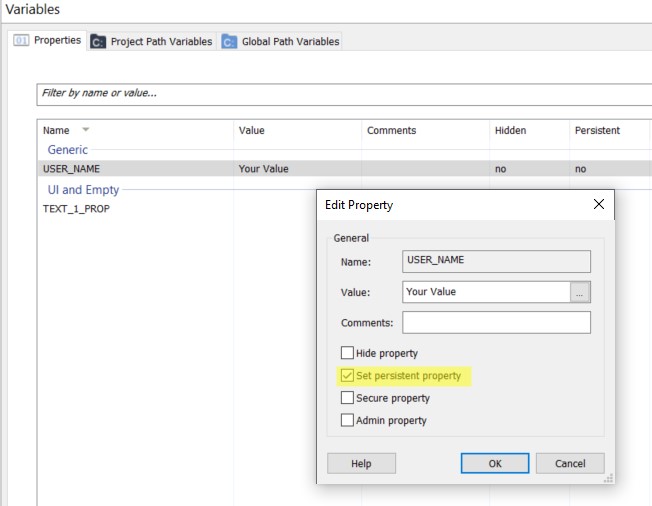
Task: Tick the Secure property checkbox
Action: pos(347,398)
